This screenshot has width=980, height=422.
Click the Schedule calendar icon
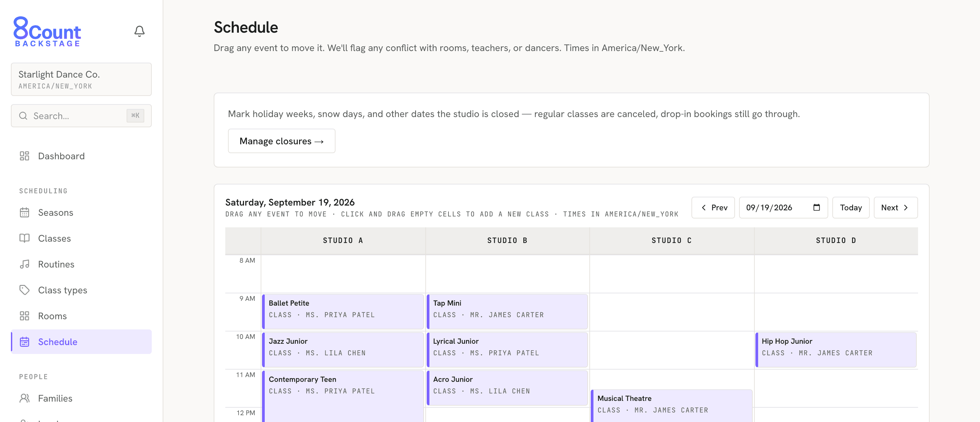tap(24, 342)
